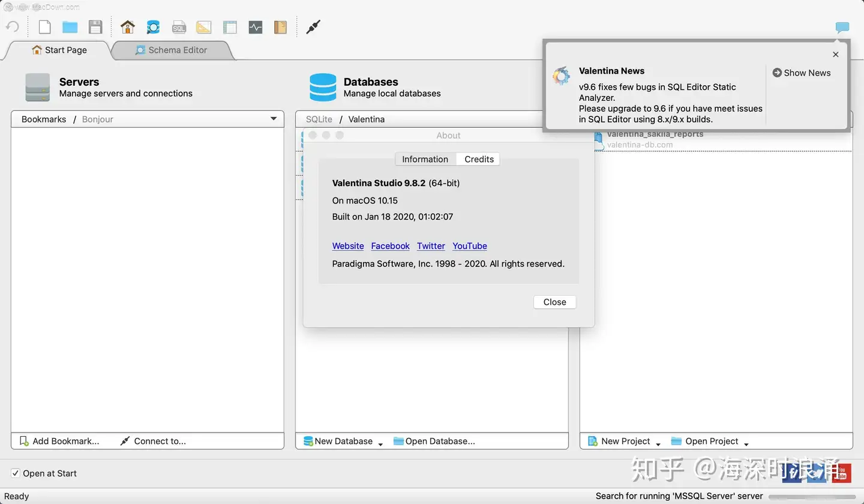Viewport: 864px width, 504px height.
Task: Click the Paradigma Software copyright text
Action: click(x=448, y=263)
